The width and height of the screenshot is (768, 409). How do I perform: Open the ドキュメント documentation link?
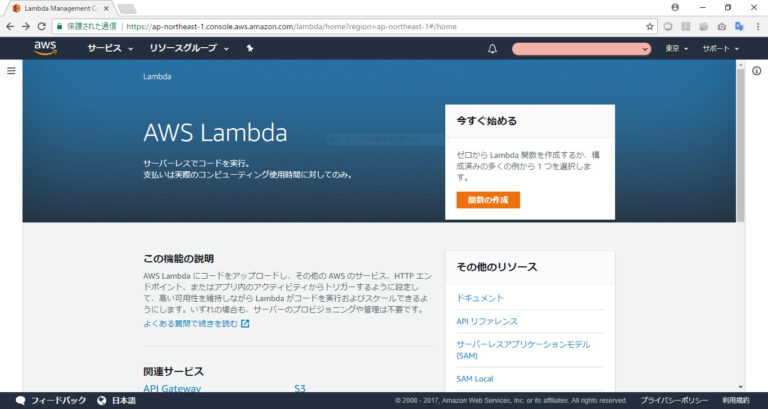click(480, 298)
